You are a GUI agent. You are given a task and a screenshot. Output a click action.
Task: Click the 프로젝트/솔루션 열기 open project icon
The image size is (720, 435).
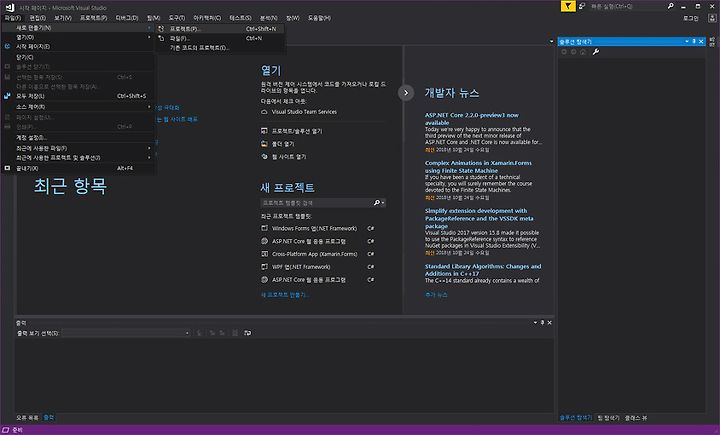coord(264,131)
